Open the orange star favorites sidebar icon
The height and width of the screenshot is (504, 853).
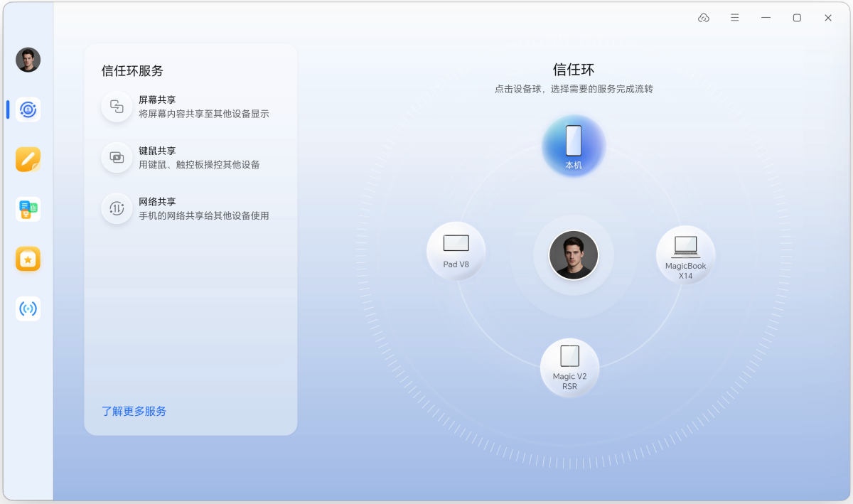click(28, 259)
